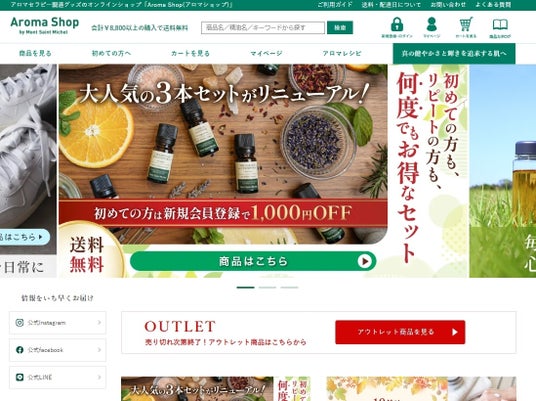Click the product keyword search field
Viewport: 536px width, 401px height.
coord(263,28)
